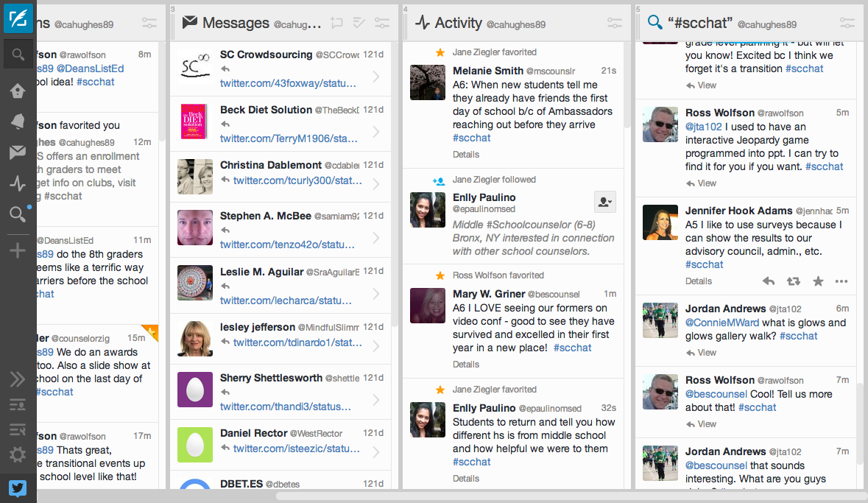868x503 pixels.
Task: Click the Twitter bird logo at bottom
Action: [18, 488]
